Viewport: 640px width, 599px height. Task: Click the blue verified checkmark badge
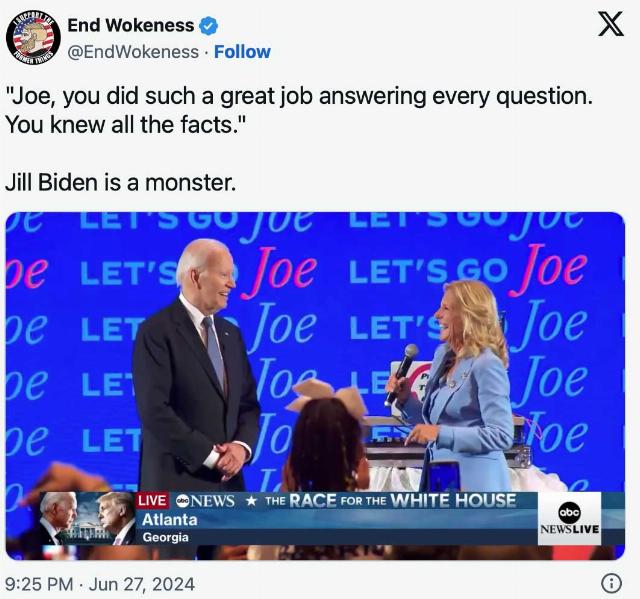click(x=208, y=26)
